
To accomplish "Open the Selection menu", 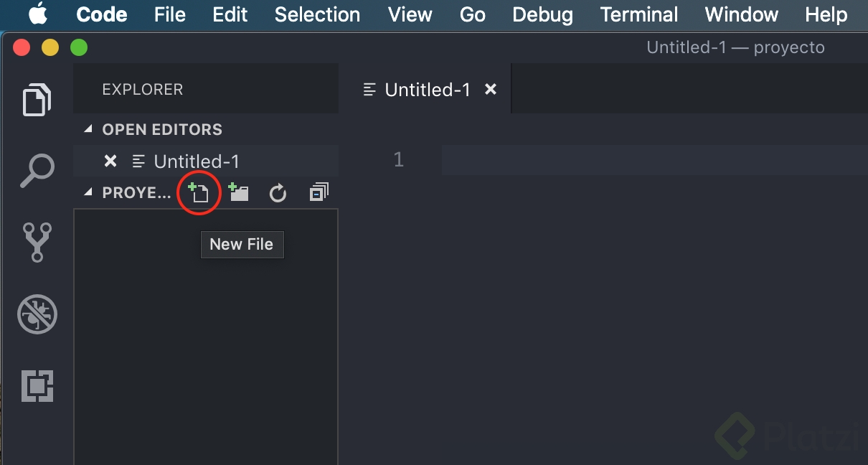I will point(317,14).
